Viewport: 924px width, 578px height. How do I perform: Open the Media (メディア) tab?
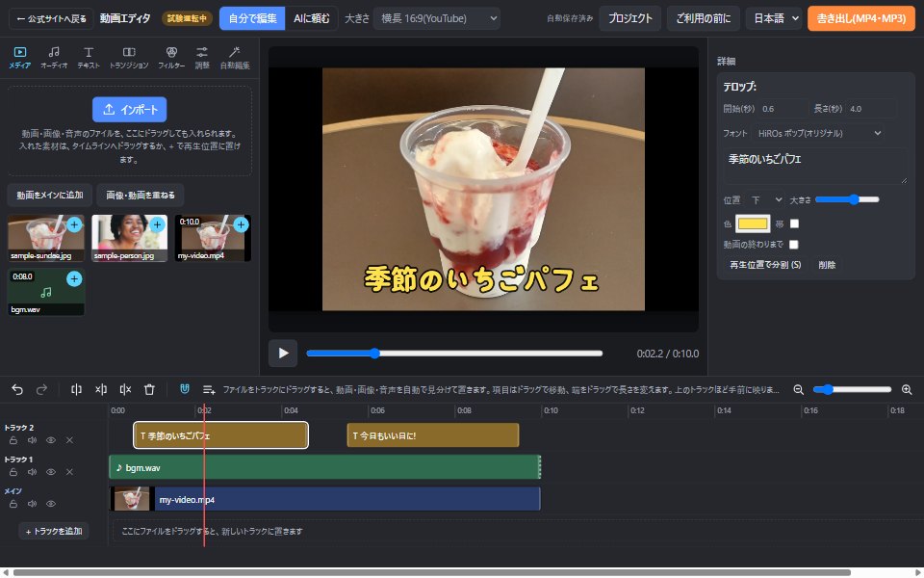(20, 58)
